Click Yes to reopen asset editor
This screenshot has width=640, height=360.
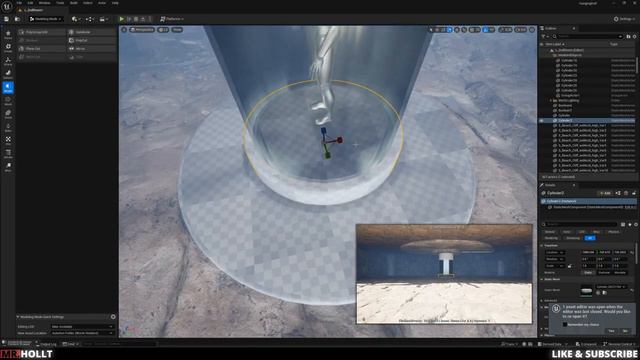611,331
